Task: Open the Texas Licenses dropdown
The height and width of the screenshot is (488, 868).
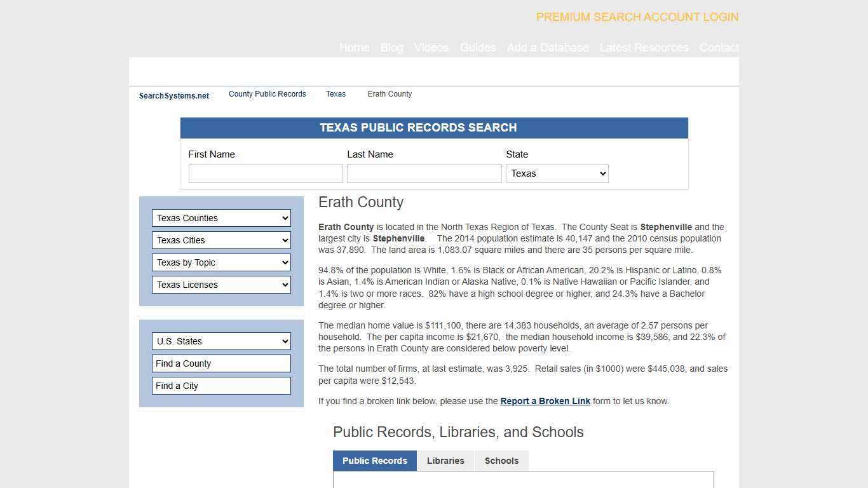Action: coord(221,285)
